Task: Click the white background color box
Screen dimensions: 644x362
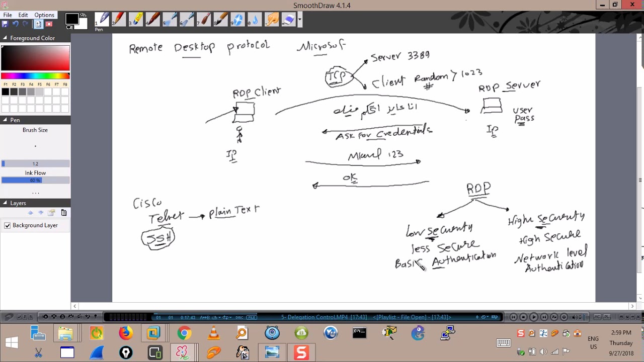Action: click(x=83, y=24)
